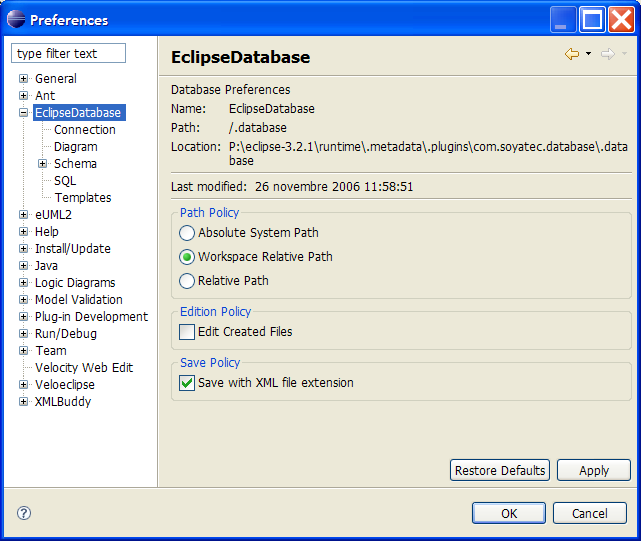Select the Schema preference page
The height and width of the screenshot is (541, 641).
[75, 164]
